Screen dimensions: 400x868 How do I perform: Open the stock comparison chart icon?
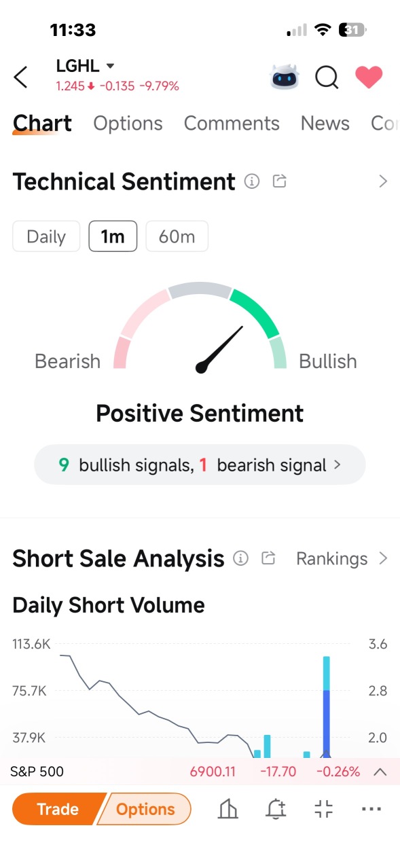[x=228, y=809]
